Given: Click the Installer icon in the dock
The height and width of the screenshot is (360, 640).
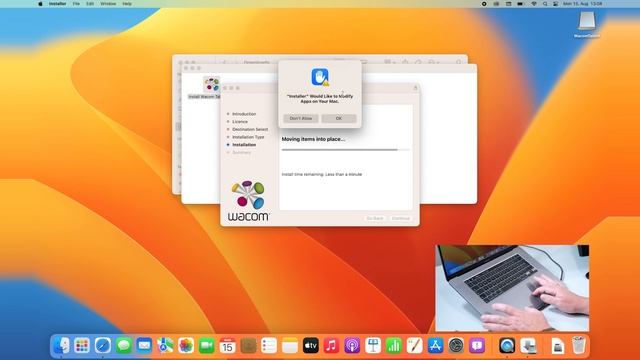Looking at the screenshot, I should (x=528, y=346).
